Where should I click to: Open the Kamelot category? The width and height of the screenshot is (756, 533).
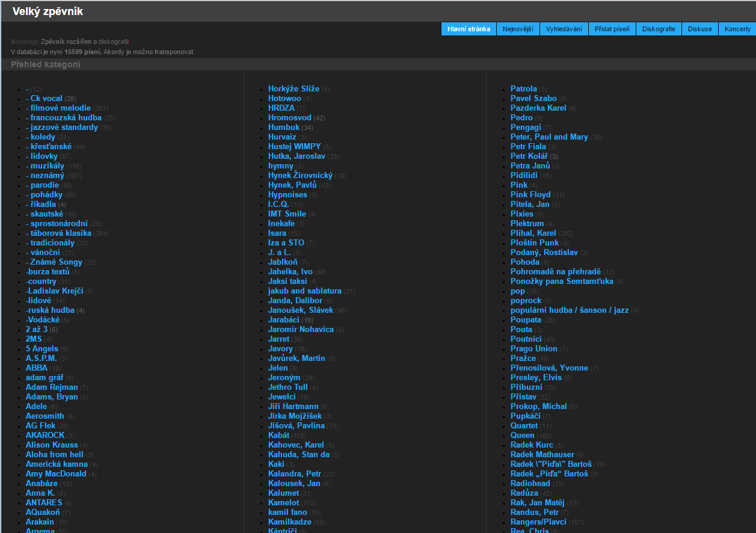(284, 503)
